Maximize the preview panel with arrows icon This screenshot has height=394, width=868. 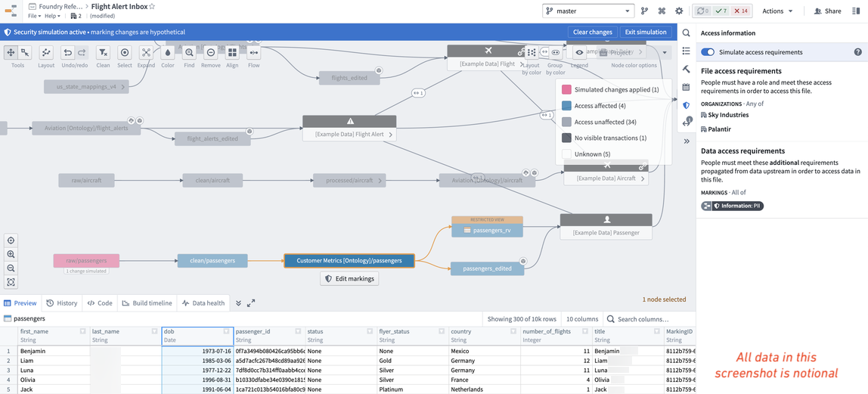click(251, 303)
